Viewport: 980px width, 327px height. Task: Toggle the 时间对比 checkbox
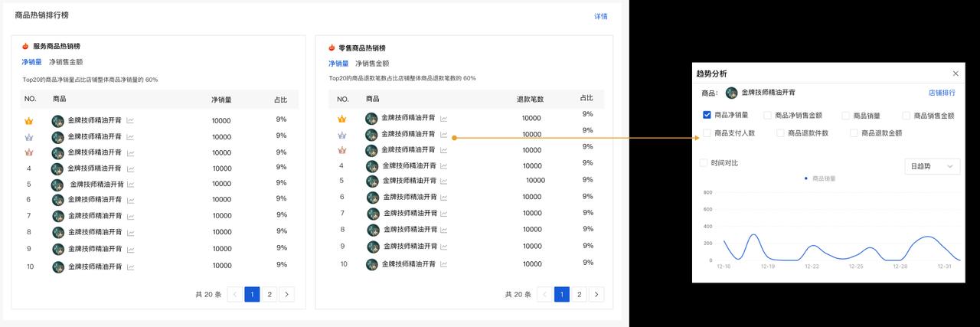click(x=704, y=162)
